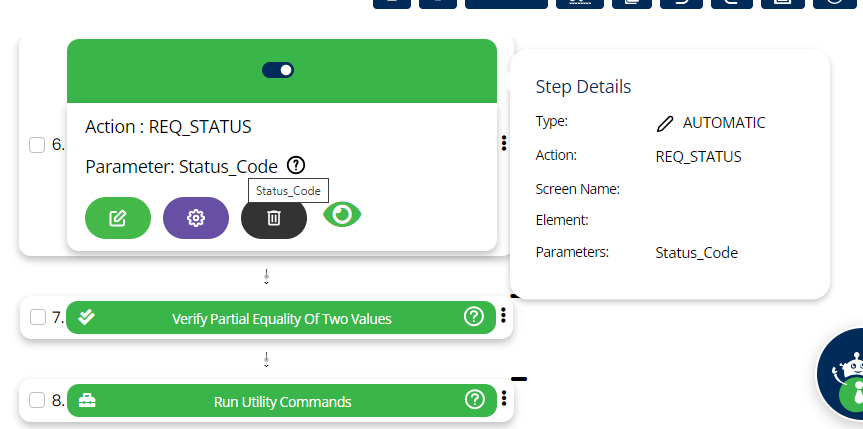The height and width of the screenshot is (429, 863).
Task: Check the checkbox for step 6
Action: [x=37, y=145]
